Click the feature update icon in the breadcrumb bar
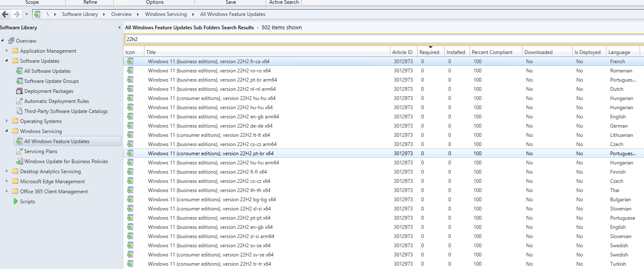The width and height of the screenshot is (644, 269). 37,14
